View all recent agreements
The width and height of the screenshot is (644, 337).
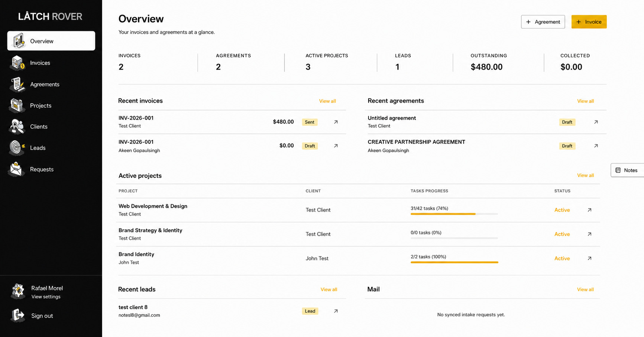tap(585, 101)
